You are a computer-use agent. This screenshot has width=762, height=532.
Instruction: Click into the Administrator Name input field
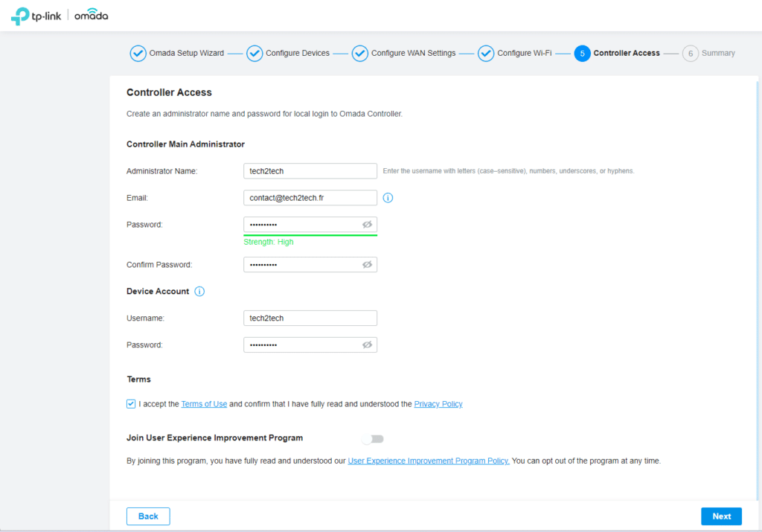310,171
